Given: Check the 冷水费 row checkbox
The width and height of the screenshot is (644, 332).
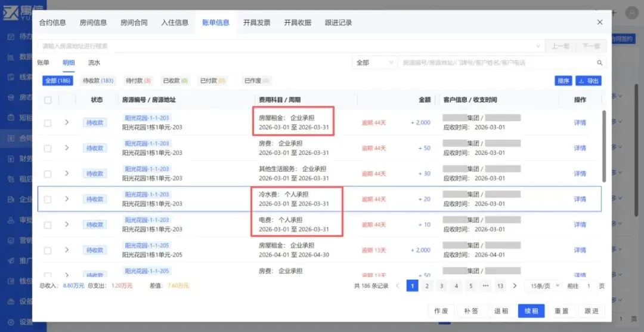Looking at the screenshot, I should coord(48,199).
